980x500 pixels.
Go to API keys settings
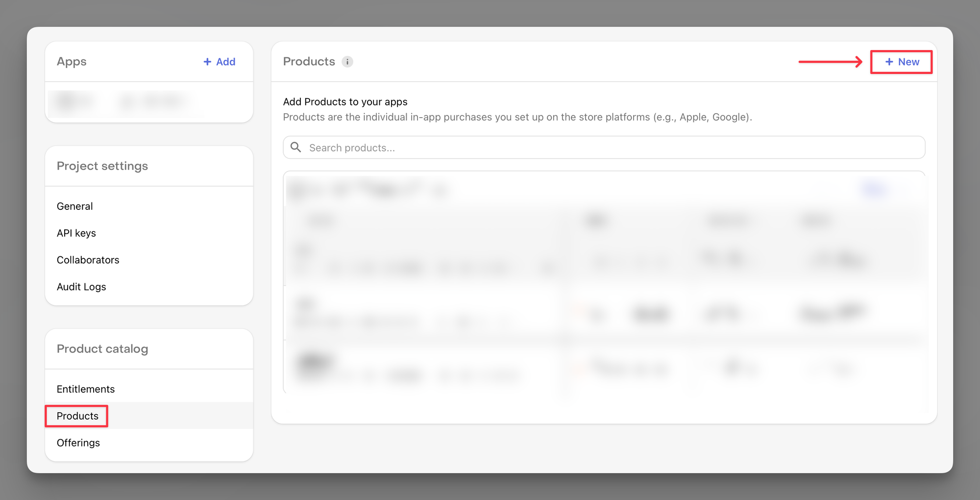click(x=76, y=233)
